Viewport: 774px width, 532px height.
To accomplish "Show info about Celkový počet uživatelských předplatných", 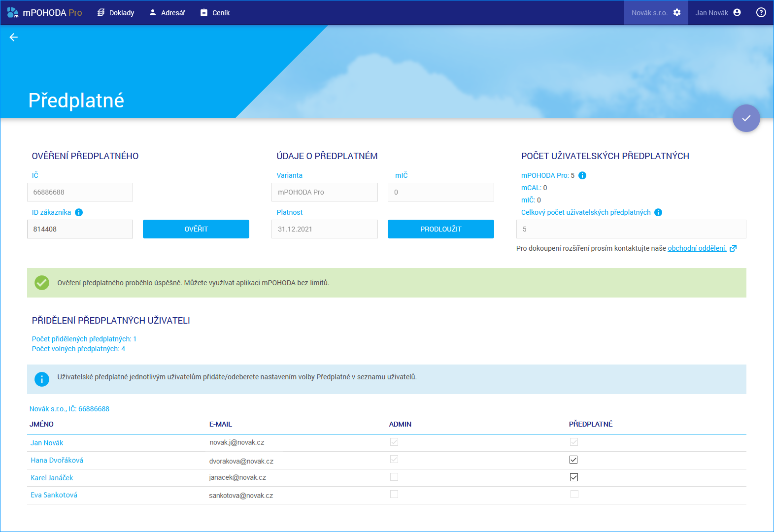I will (658, 212).
